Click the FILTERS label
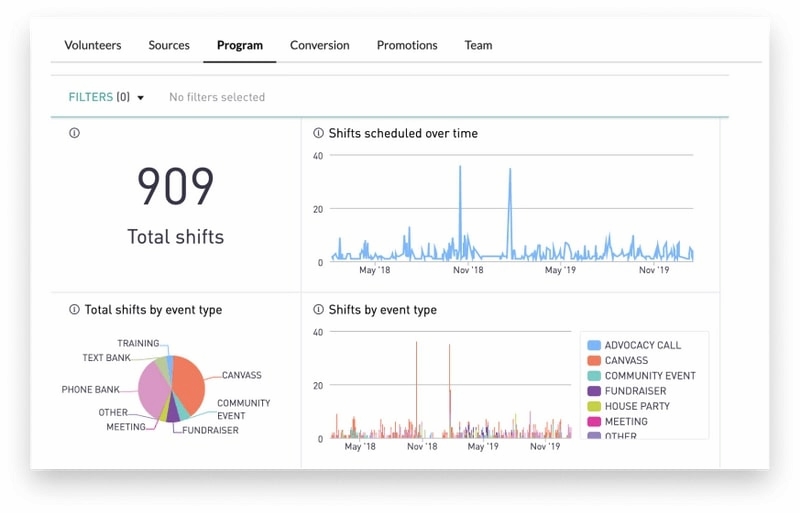Image resolution: width=800 pixels, height=513 pixels. pyautogui.click(x=91, y=97)
